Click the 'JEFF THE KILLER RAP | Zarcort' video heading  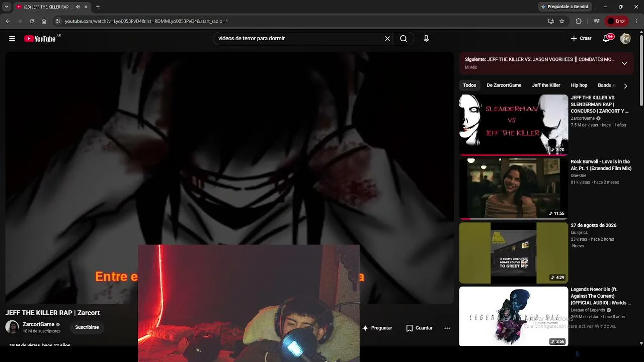point(52,313)
